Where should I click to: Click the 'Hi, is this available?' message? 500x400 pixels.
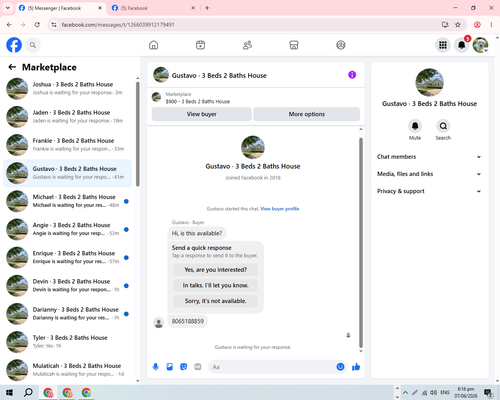[197, 233]
